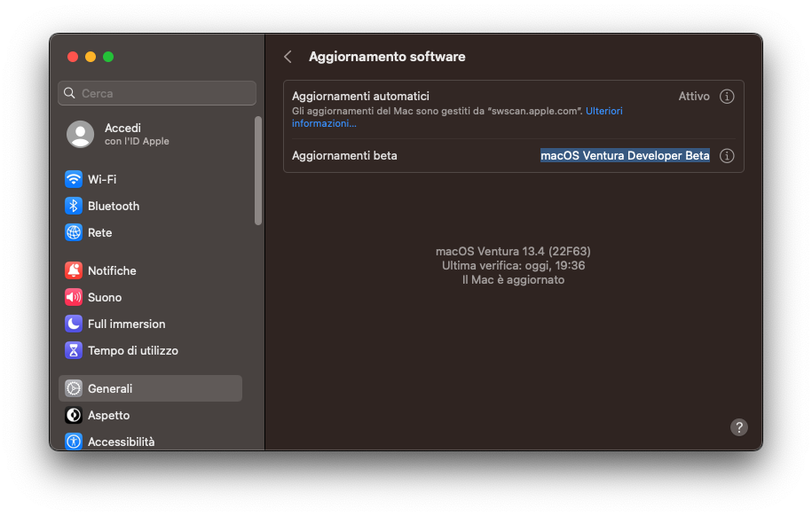The image size is (812, 516).
Task: Minimize window with yellow button
Action: point(91,57)
